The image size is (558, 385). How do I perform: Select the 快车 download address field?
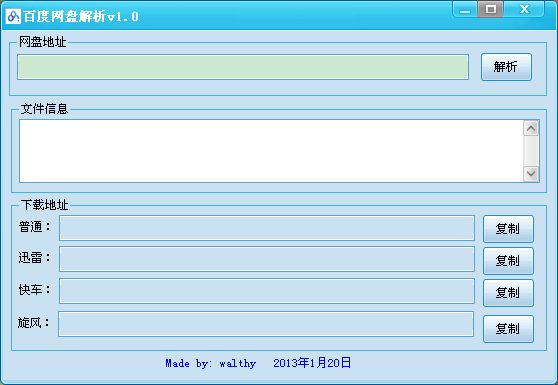tap(267, 291)
